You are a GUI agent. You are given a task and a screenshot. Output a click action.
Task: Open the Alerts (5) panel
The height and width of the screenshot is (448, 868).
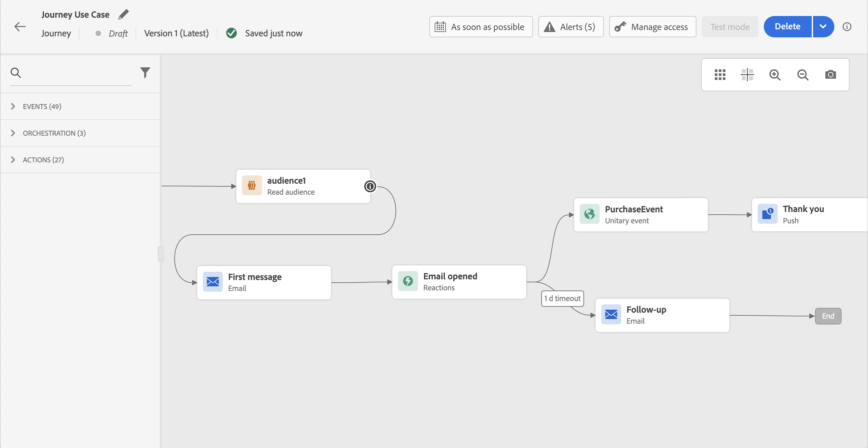pyautogui.click(x=571, y=27)
